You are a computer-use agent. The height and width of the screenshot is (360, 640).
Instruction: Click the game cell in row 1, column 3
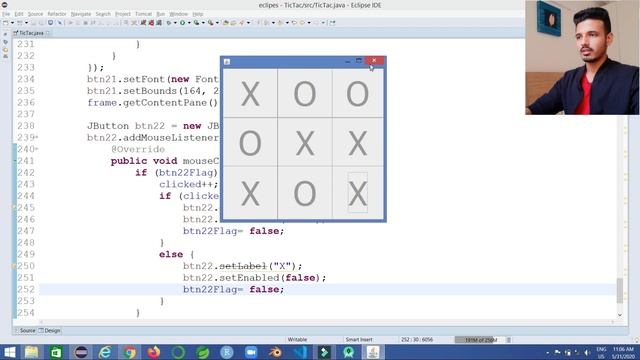point(358,93)
